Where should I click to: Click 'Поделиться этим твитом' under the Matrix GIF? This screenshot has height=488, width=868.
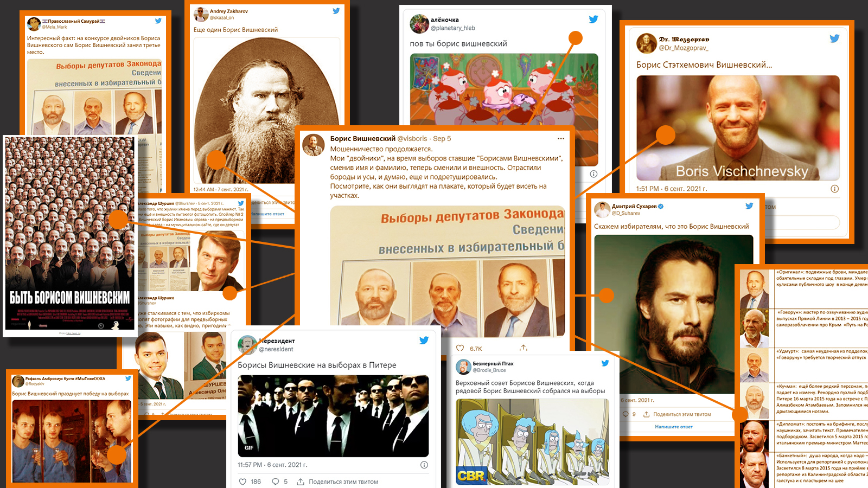point(343,481)
